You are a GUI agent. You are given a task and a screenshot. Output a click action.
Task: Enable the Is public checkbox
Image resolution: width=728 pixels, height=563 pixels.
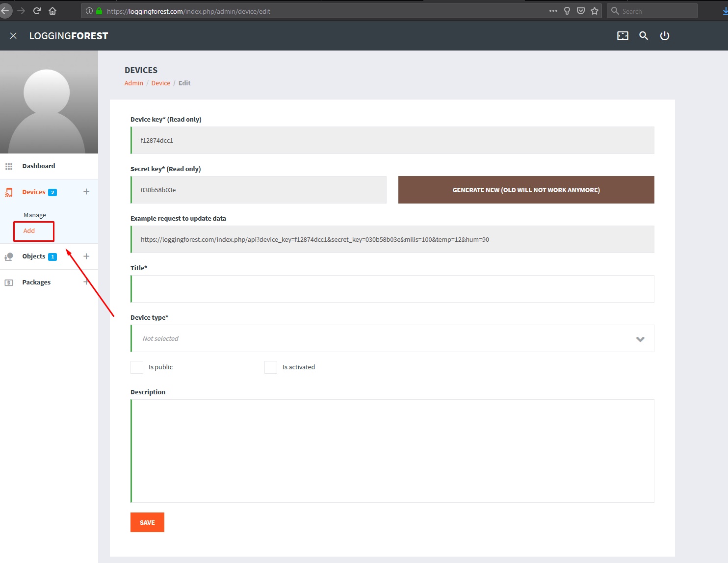coord(137,367)
